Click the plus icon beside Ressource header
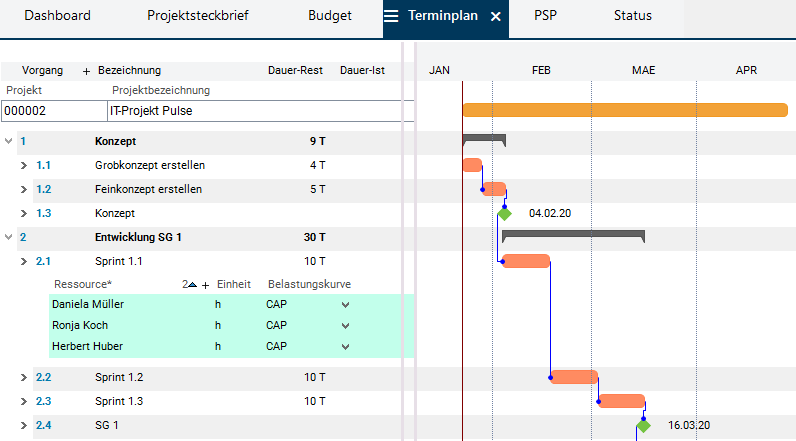The image size is (796, 441). click(x=206, y=284)
